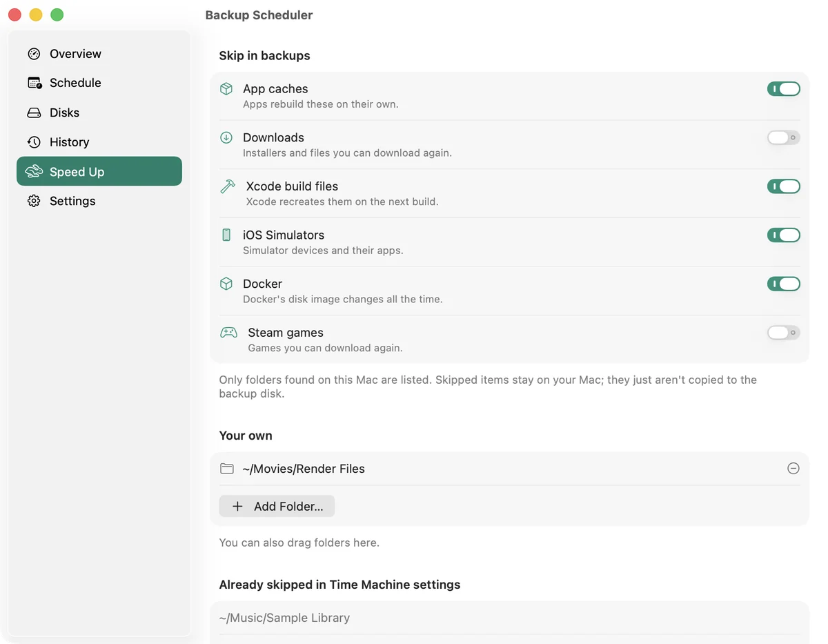Turn off the Xcode build files toggle
This screenshot has height=644, width=828.
[784, 186]
